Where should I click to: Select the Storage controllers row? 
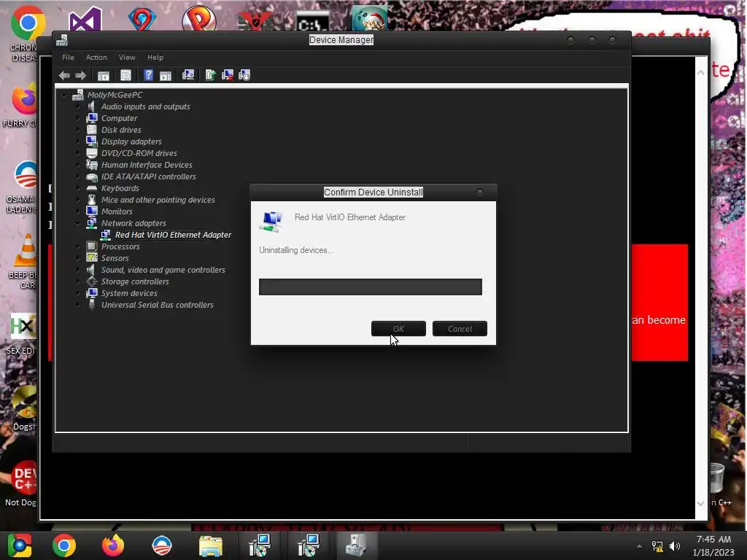click(x=135, y=281)
